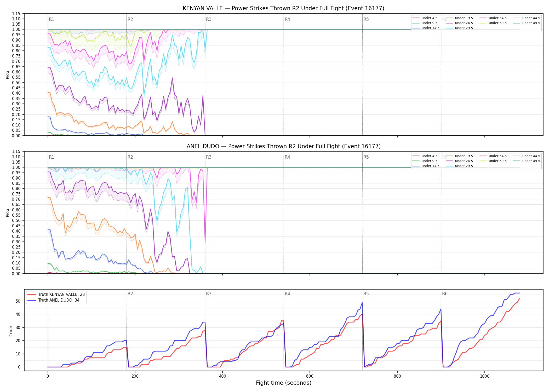The height and width of the screenshot is (392, 549).
Task: Click the R6 label in the Count chart
Action: [445, 294]
